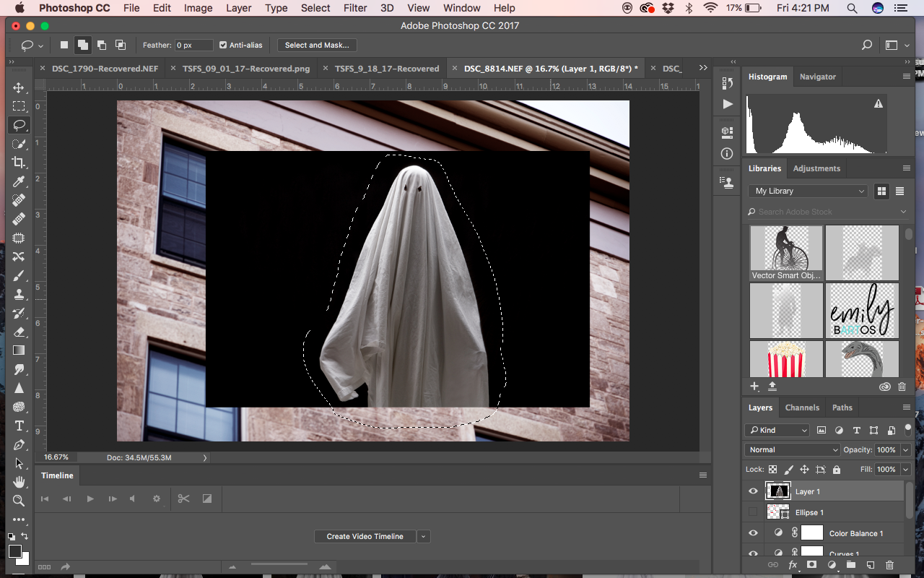Open the DSC_1790-Recovered.NEF document tab
924x578 pixels.
click(105, 69)
